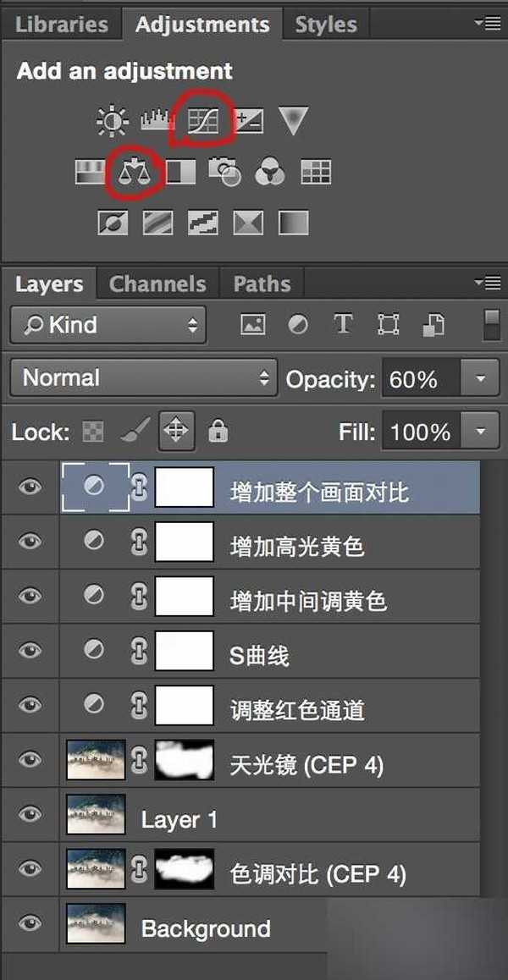Toggle visibility of S曲线 layer
This screenshot has height=980, width=508.
[30, 650]
